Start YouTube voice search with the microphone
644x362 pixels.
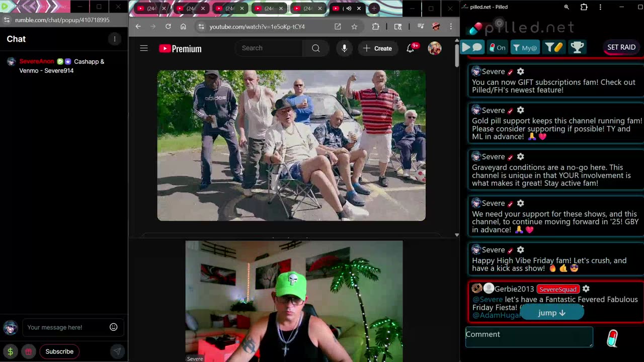[344, 48]
